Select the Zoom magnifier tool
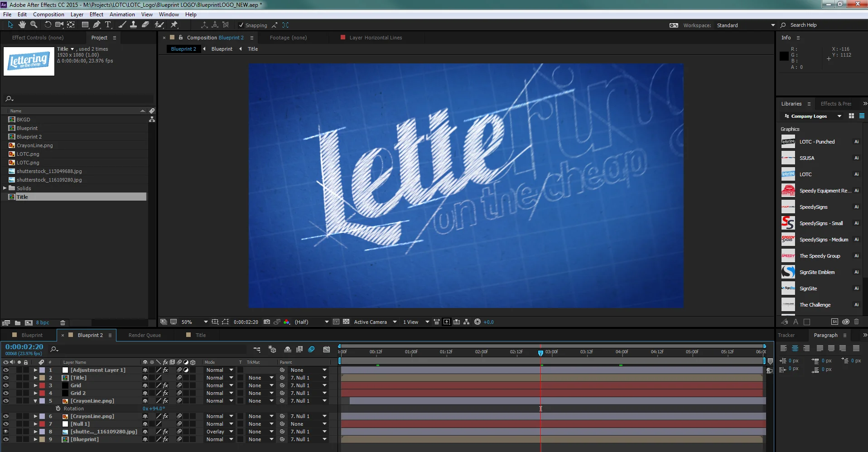This screenshot has height=452, width=868. tap(34, 25)
